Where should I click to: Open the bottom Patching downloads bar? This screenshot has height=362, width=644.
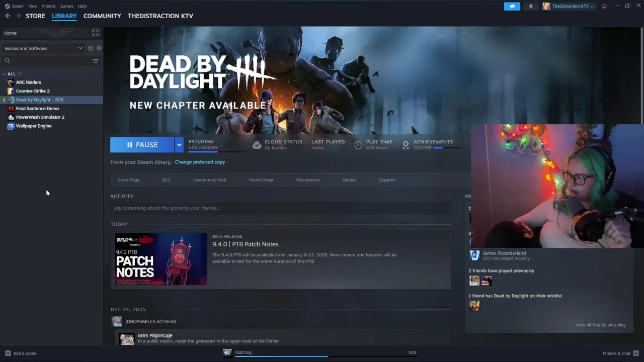[x=320, y=353]
